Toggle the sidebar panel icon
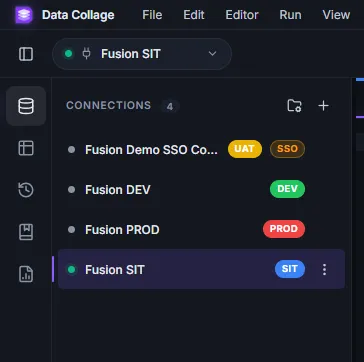The width and height of the screenshot is (364, 362). (x=26, y=54)
